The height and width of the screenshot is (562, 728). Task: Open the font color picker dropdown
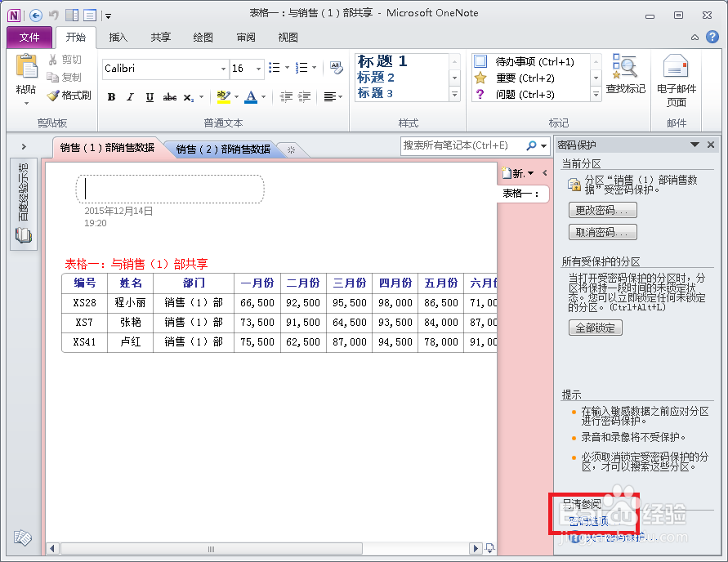(263, 96)
